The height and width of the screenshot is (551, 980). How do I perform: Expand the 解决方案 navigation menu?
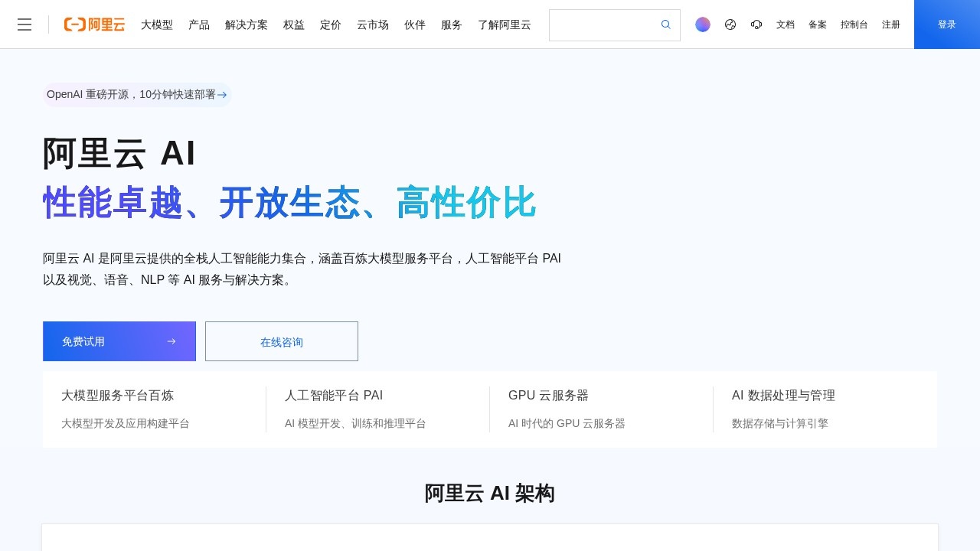(x=247, y=24)
